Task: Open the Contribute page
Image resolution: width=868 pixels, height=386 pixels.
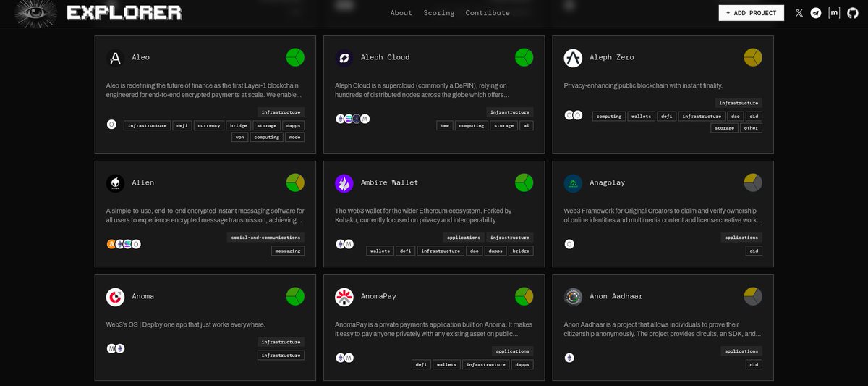Action: click(x=488, y=13)
